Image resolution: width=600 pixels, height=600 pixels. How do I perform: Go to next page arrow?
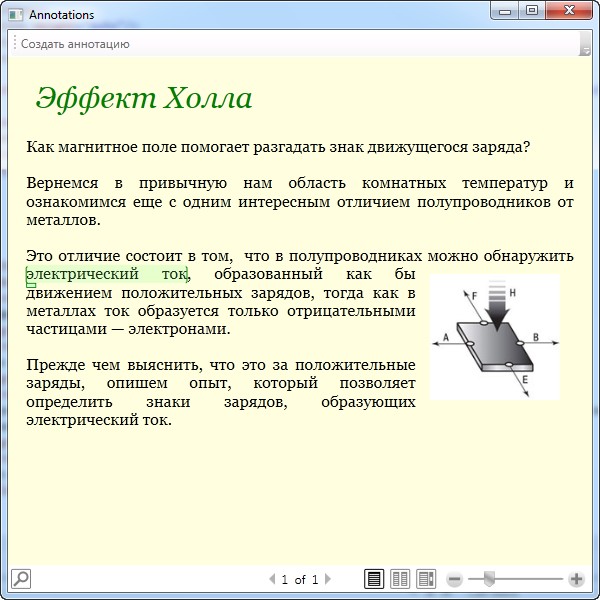[328, 579]
